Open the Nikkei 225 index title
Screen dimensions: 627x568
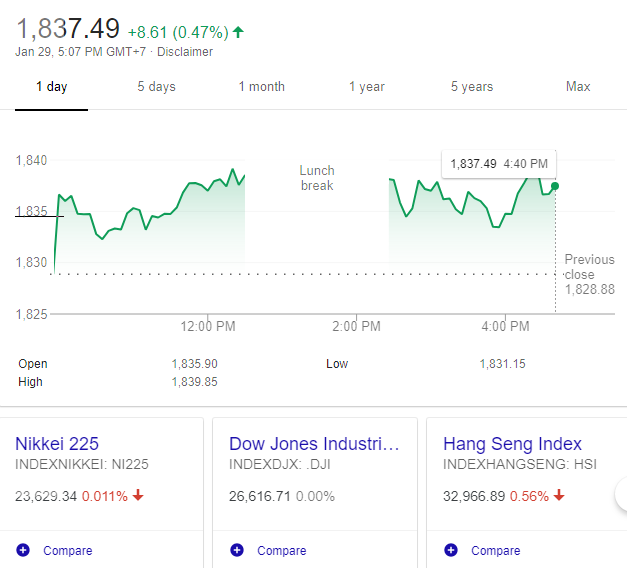pyautogui.click(x=57, y=444)
